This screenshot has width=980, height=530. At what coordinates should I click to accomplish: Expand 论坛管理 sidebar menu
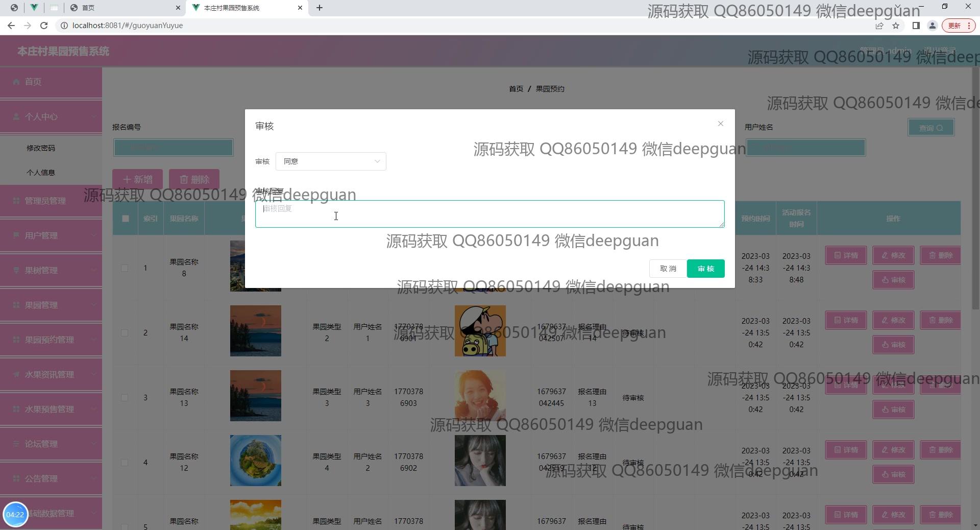click(51, 444)
